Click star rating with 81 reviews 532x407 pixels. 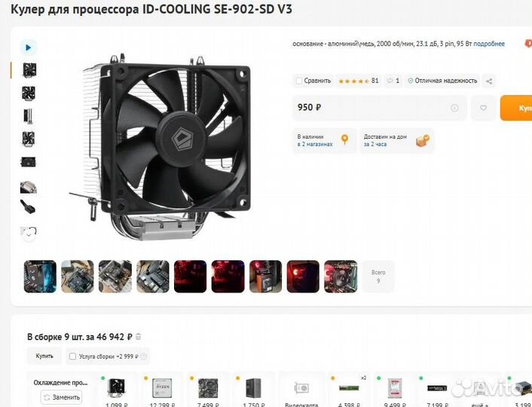click(358, 81)
